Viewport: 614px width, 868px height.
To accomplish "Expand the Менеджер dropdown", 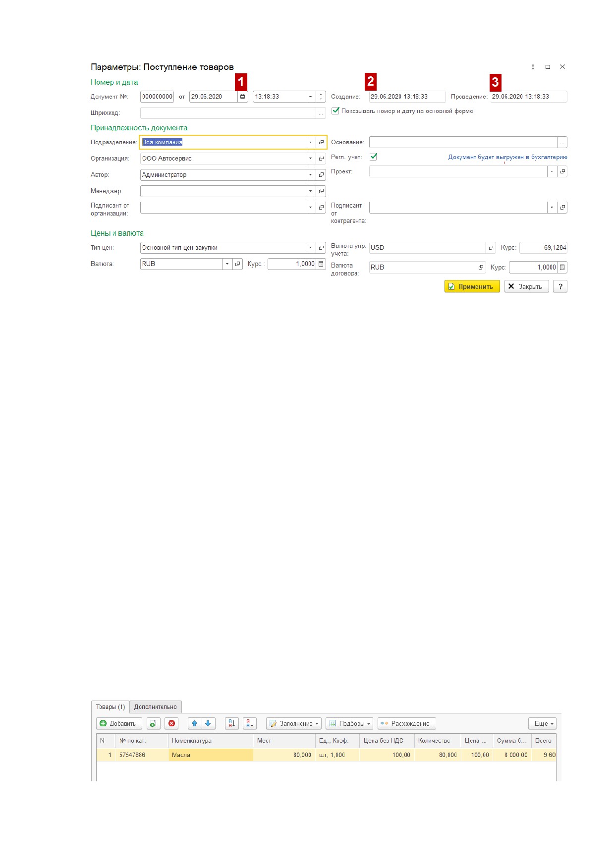I will tap(311, 191).
